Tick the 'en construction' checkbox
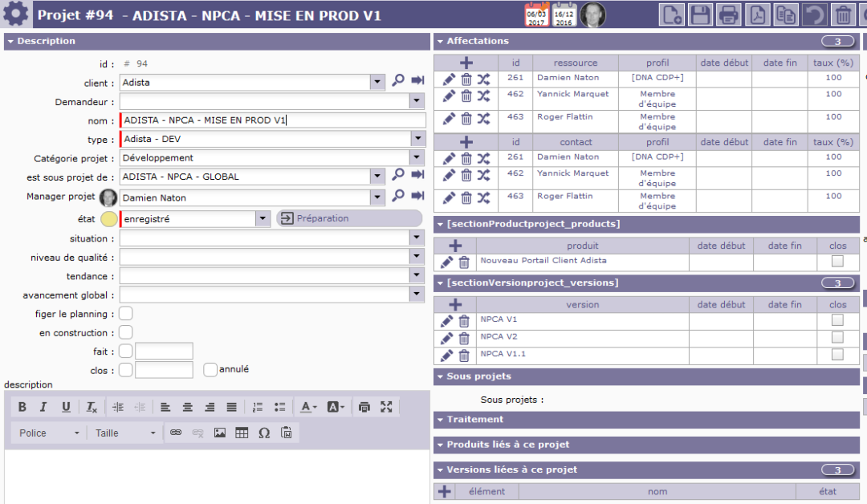This screenshot has height=504, width=867. (126, 332)
